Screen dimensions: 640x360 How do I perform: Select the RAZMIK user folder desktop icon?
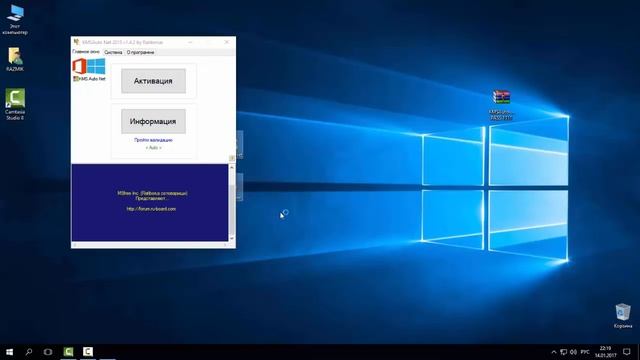pos(15,60)
